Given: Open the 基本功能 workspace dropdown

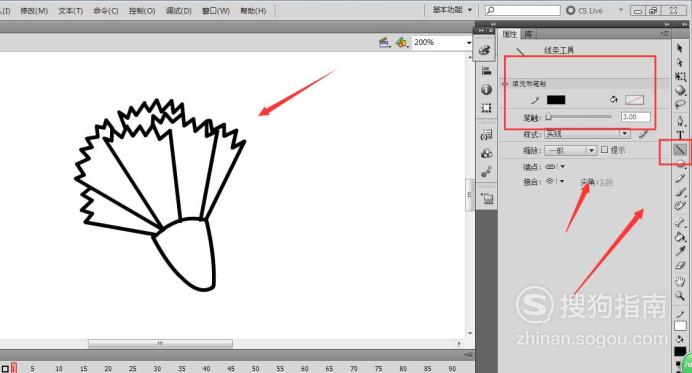Looking at the screenshot, I should pyautogui.click(x=452, y=10).
